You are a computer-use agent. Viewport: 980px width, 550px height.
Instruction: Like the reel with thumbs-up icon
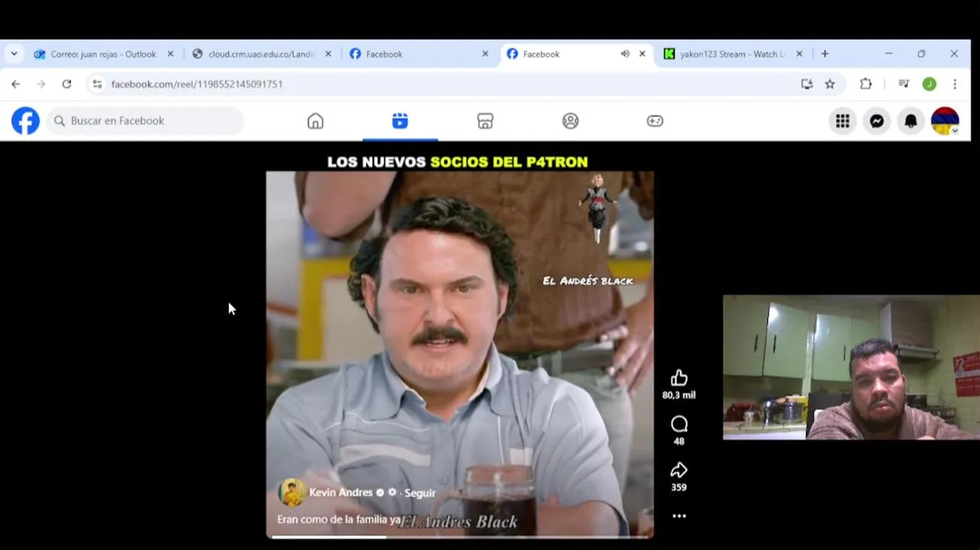[x=679, y=378]
